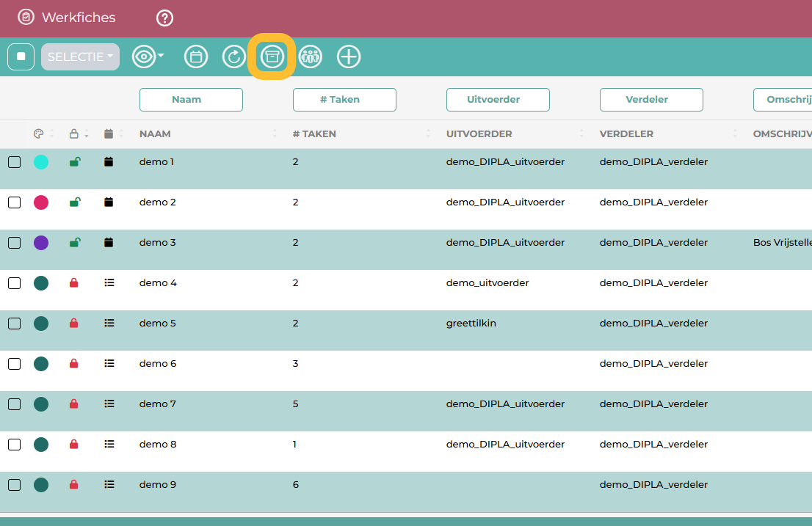Screen dimensions: 812x526
Task: Tick the checkbox for demo 5
Action: pyautogui.click(x=15, y=324)
